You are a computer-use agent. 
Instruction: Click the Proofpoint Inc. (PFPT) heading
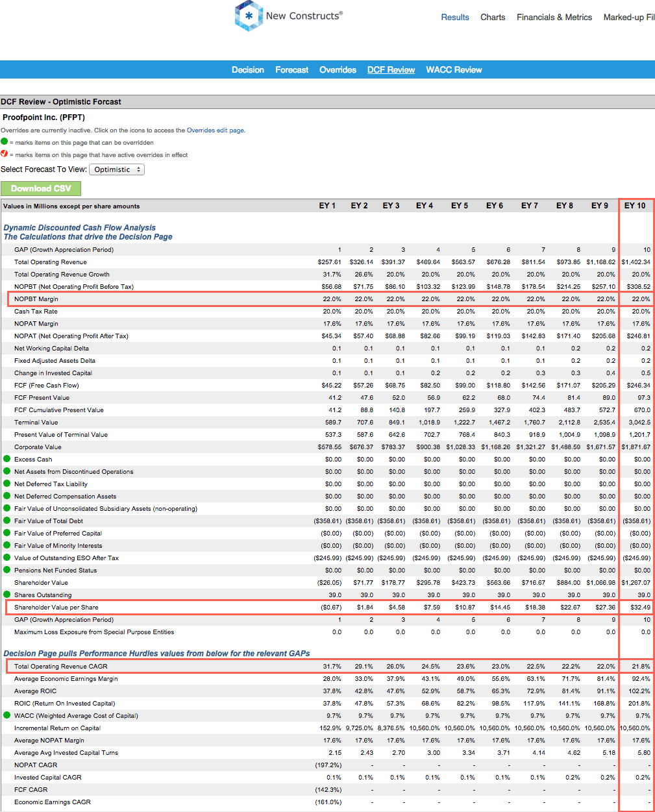click(x=43, y=117)
